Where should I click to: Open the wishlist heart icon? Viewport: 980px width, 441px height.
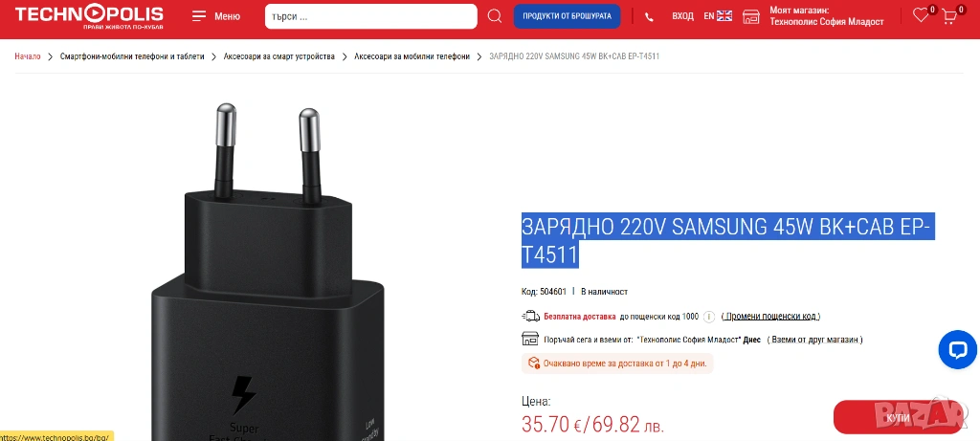pos(920,15)
